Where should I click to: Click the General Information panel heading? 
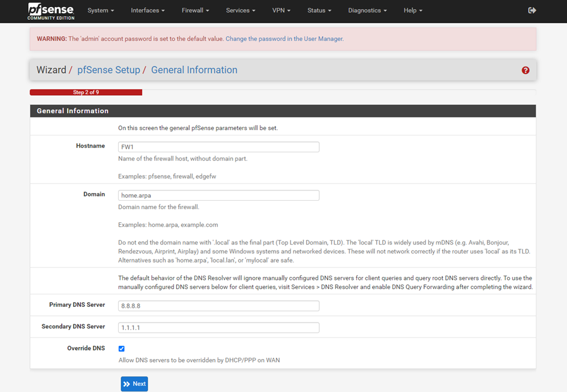point(73,111)
